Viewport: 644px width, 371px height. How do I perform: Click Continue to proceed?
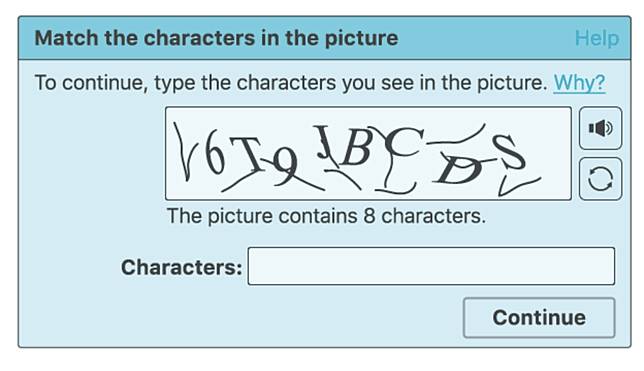(539, 318)
